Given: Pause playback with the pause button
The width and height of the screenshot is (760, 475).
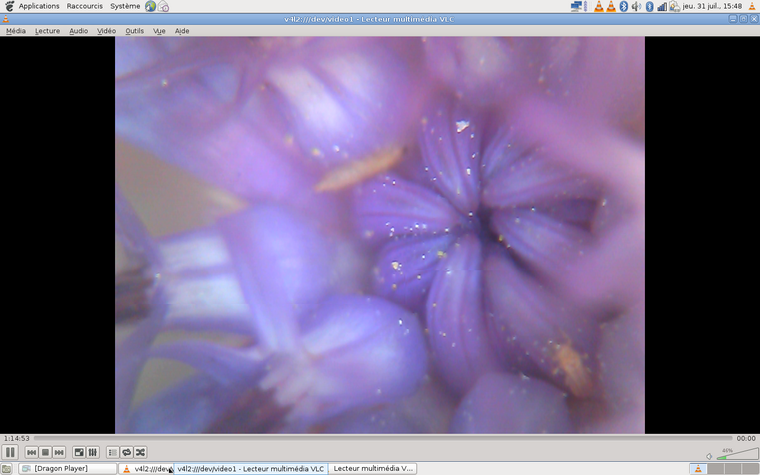Looking at the screenshot, I should point(11,453).
